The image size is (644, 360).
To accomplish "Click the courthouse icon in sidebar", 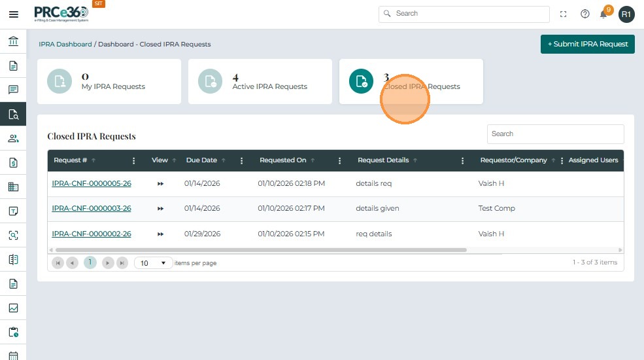I will (13, 42).
